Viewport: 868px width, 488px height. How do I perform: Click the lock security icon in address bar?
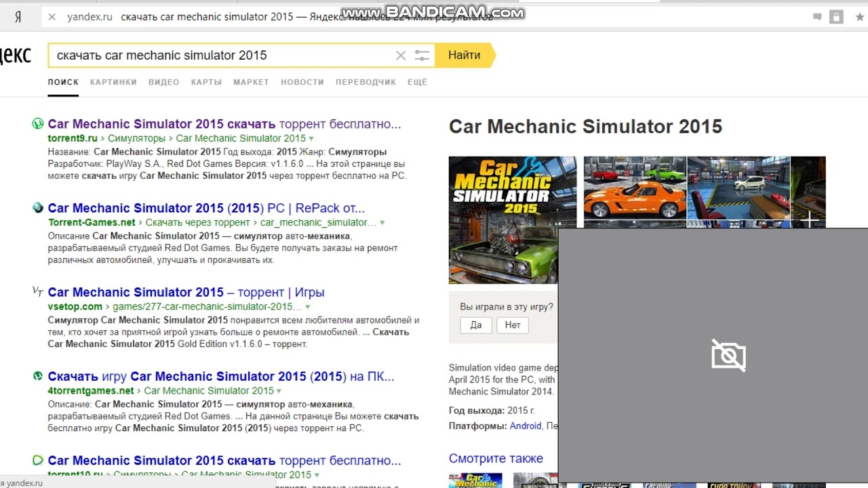coord(836,17)
